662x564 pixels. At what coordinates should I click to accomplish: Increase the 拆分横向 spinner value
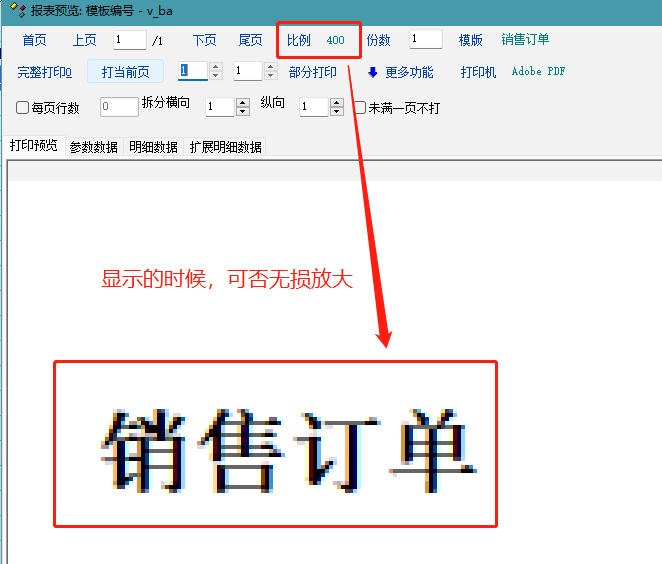click(242, 102)
